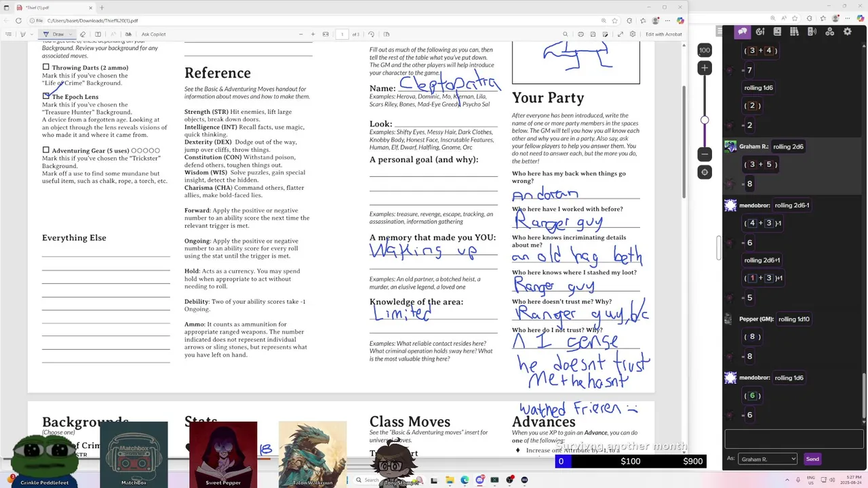The image size is (868, 488).
Task: Open the Copilot icon in PDF window
Action: coord(680,20)
